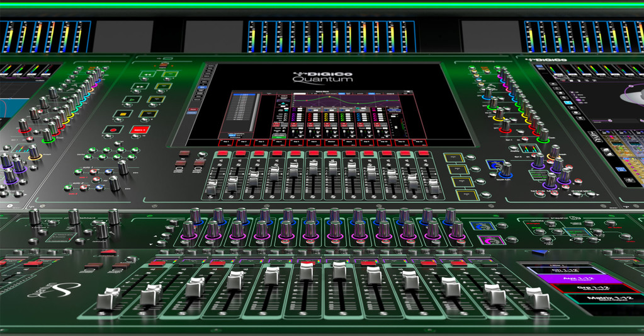This screenshot has height=336, width=644.
Task: Toggle the green solo 2 button
Action: 69,188
